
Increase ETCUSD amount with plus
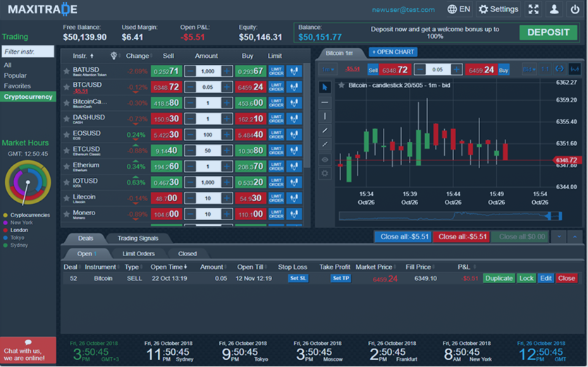pos(226,150)
